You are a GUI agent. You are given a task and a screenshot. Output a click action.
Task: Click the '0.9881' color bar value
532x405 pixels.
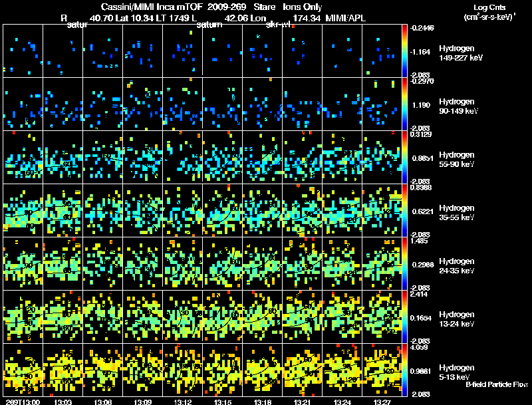421,371
